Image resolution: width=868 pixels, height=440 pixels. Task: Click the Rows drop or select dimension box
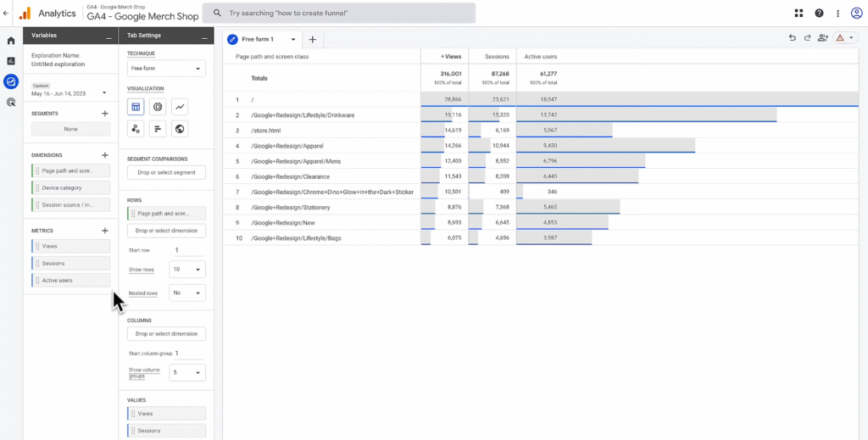pos(166,231)
